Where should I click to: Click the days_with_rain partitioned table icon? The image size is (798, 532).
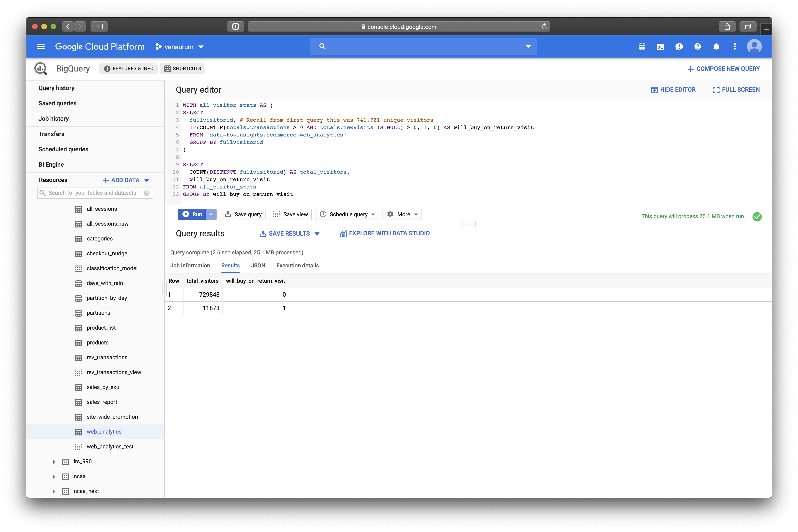[x=78, y=283]
